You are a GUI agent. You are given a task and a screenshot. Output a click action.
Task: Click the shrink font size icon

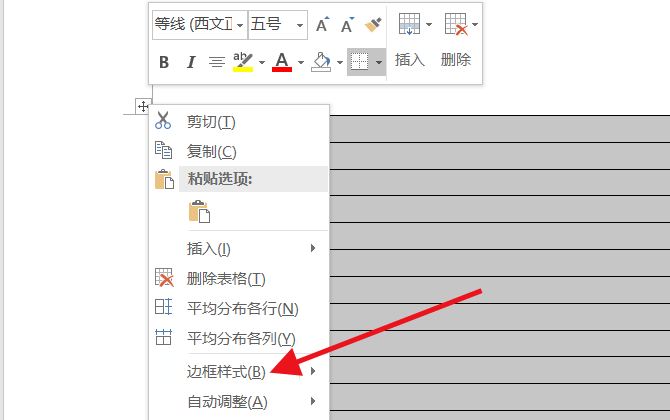click(348, 25)
